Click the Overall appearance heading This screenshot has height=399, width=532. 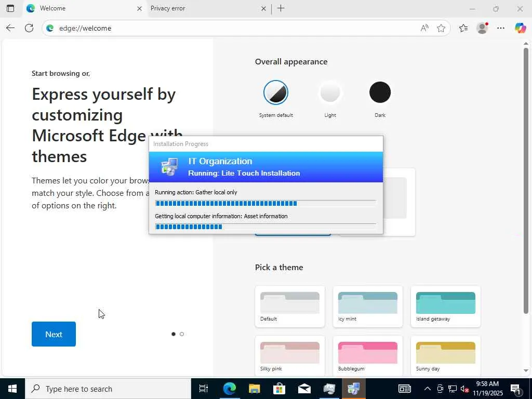[291, 62]
